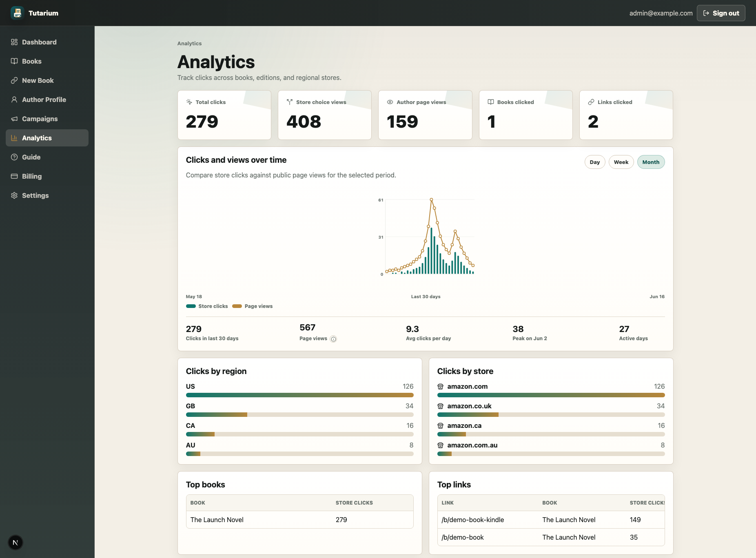Switch chart granularity to Day
The image size is (756, 558).
[595, 162]
